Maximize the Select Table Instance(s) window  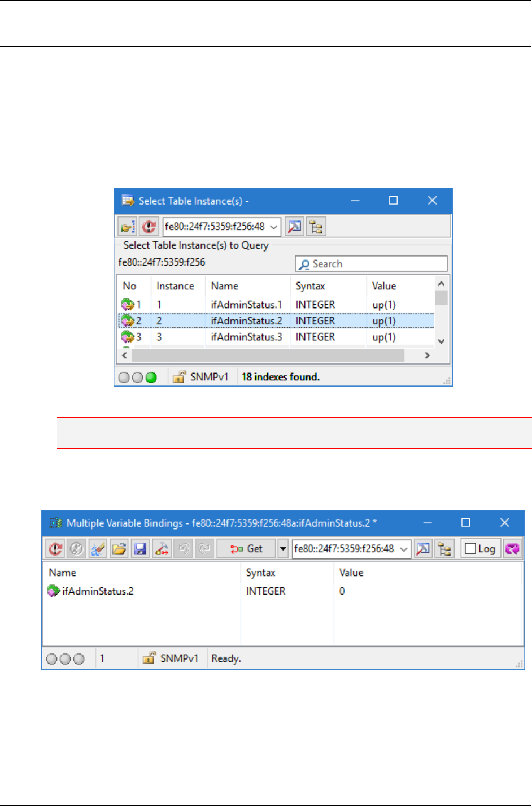pyautogui.click(x=394, y=201)
